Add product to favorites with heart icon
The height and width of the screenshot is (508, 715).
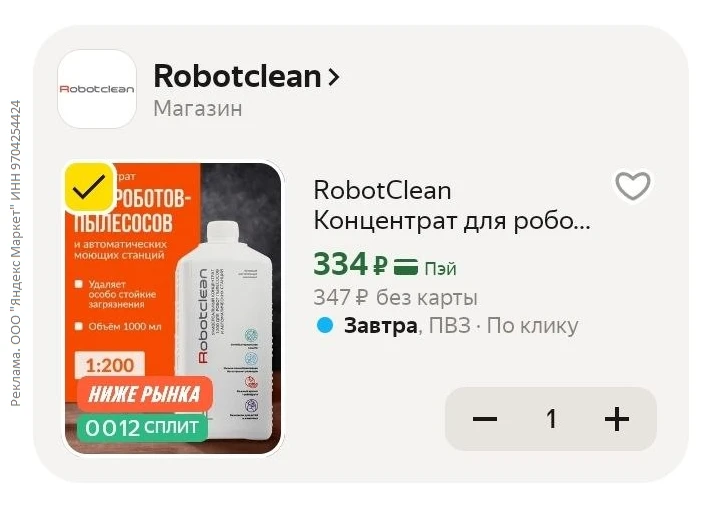pyautogui.click(x=633, y=186)
